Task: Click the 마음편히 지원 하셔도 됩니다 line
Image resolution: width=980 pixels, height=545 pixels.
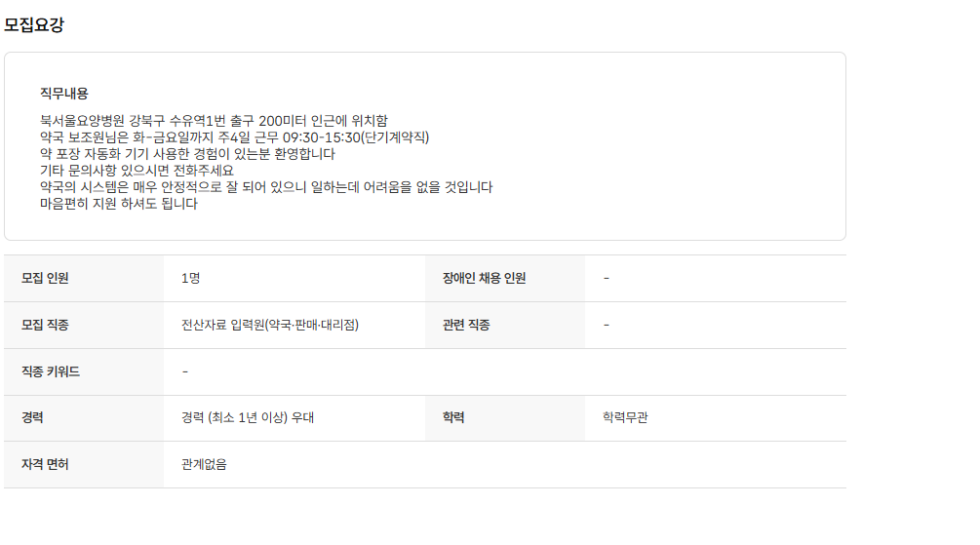Action: (x=118, y=204)
